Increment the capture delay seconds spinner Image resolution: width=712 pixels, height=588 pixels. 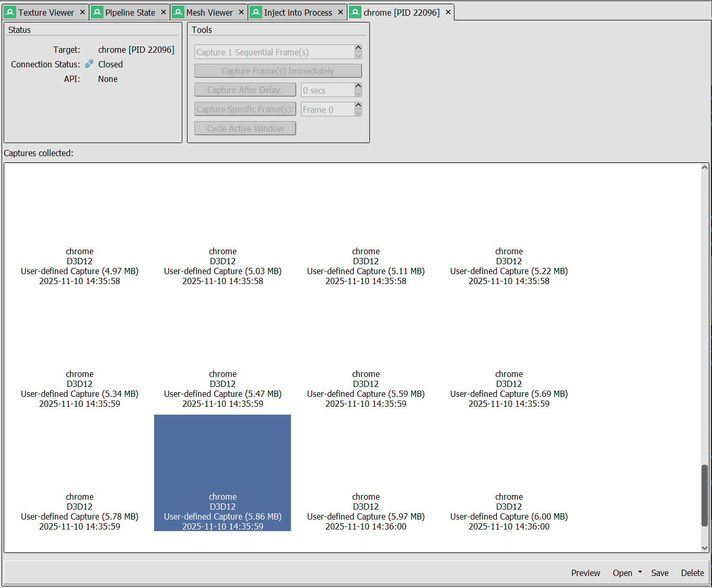click(x=358, y=86)
